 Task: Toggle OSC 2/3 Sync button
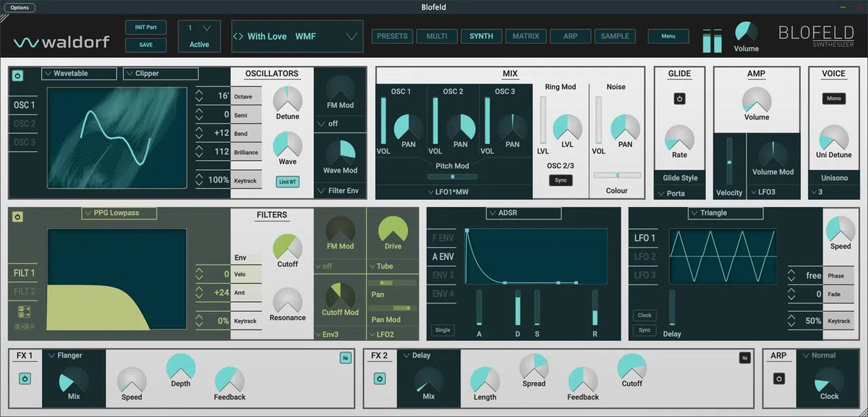click(561, 180)
